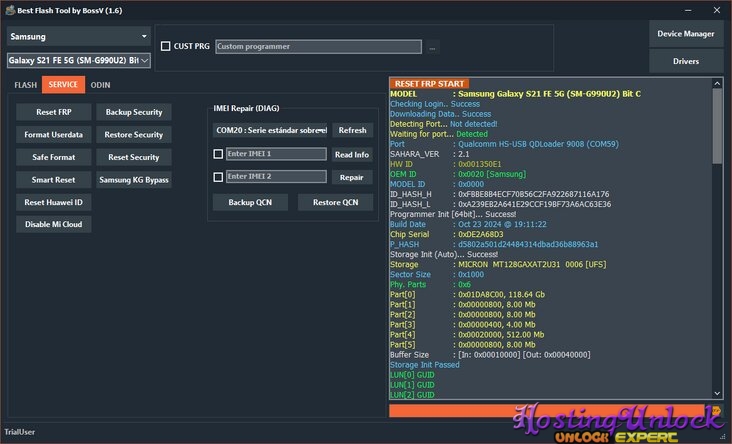Open Device Manager
The image size is (732, 444).
[686, 34]
